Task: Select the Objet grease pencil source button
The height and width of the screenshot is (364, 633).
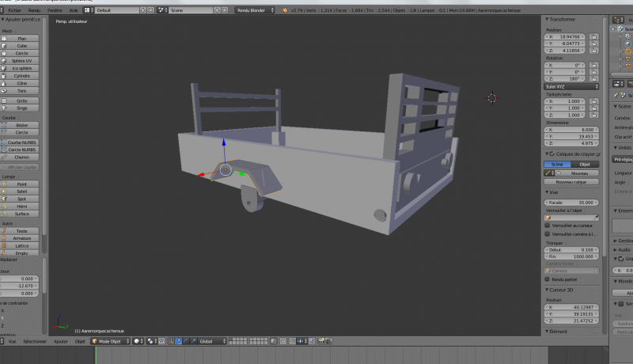Action: [586, 164]
